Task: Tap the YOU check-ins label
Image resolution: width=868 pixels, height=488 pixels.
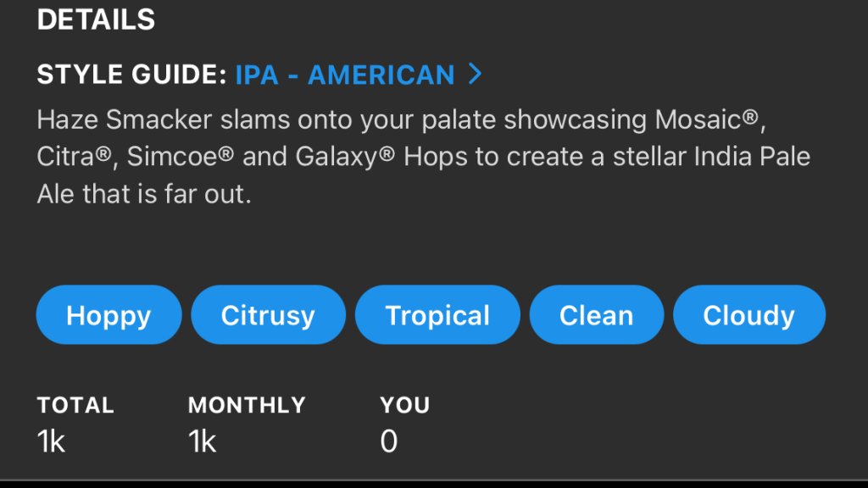Action: pyautogui.click(x=405, y=405)
